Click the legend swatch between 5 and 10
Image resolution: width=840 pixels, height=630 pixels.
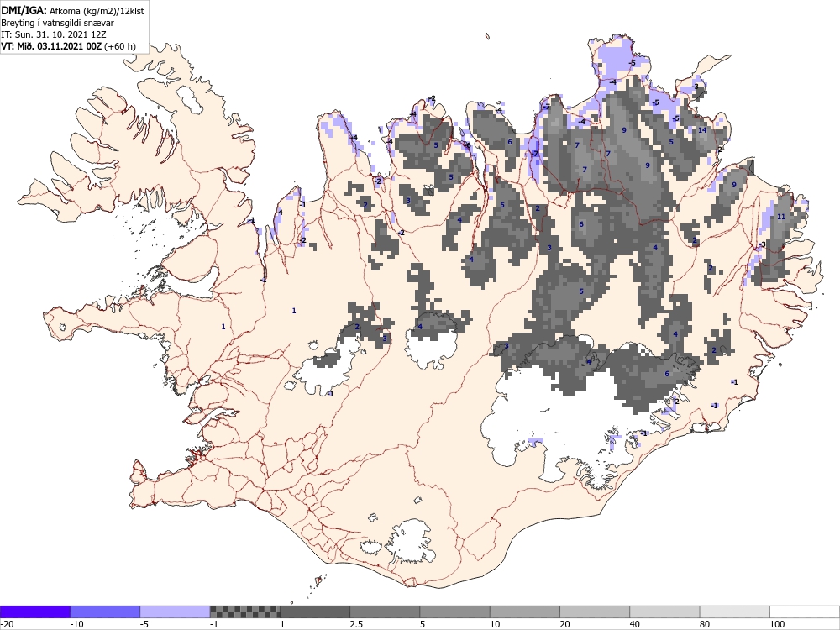454,612
